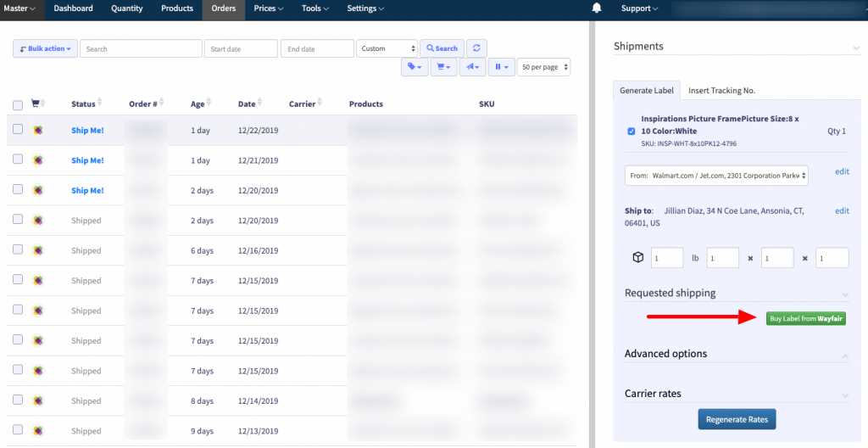868x448 pixels.
Task: Open Ship Me! order dated 12/22/2019
Action: pyautogui.click(x=87, y=131)
